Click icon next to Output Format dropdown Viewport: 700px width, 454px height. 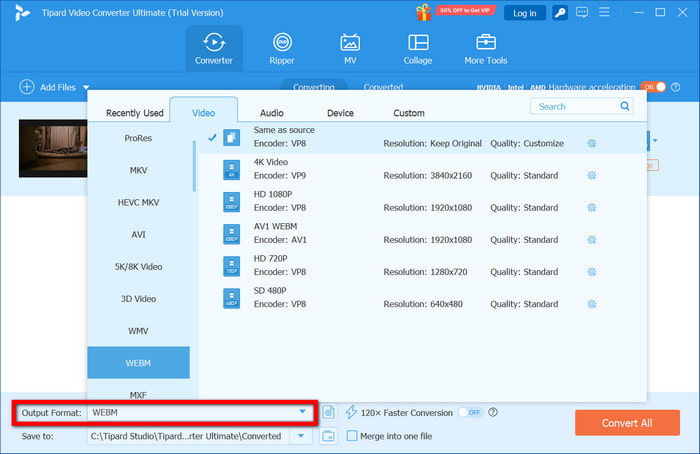tap(329, 412)
